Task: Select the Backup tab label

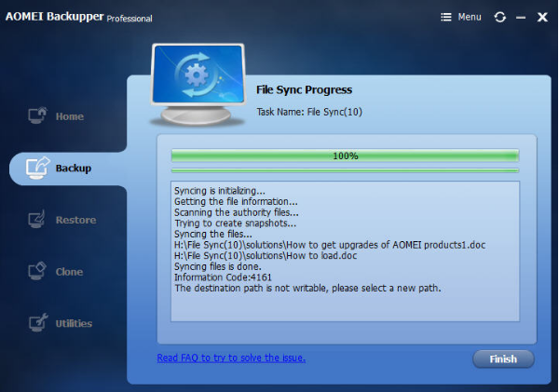Action: [x=74, y=168]
